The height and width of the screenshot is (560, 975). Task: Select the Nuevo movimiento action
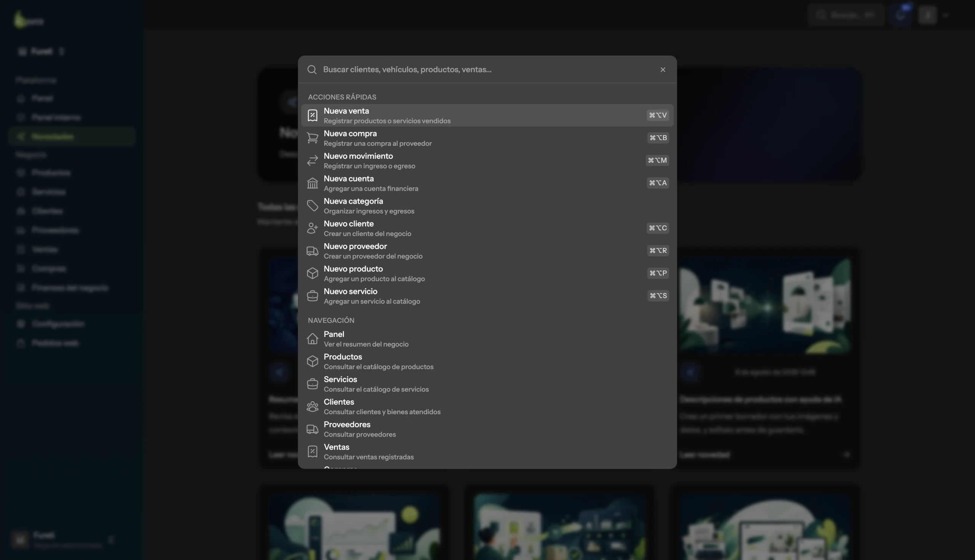coord(487,160)
